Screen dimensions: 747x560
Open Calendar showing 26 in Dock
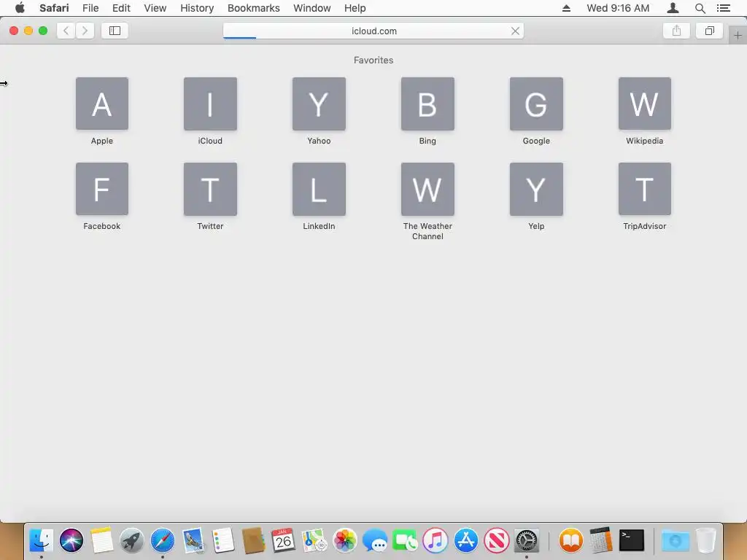tap(284, 540)
